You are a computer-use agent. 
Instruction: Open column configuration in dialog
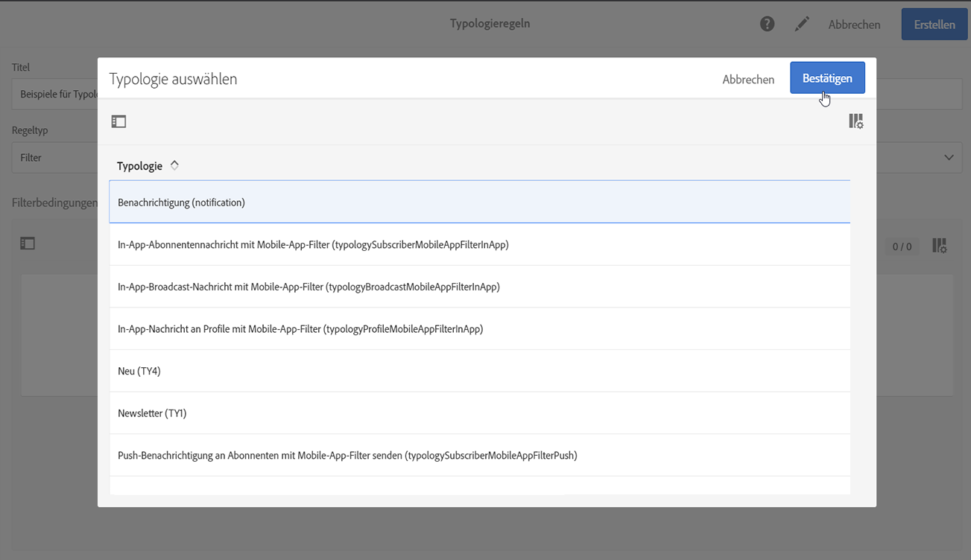point(855,121)
